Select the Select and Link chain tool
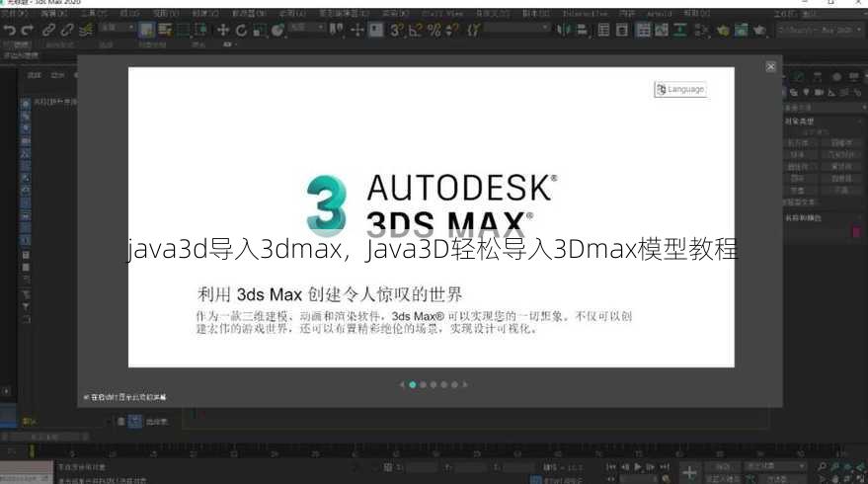 (x=48, y=30)
